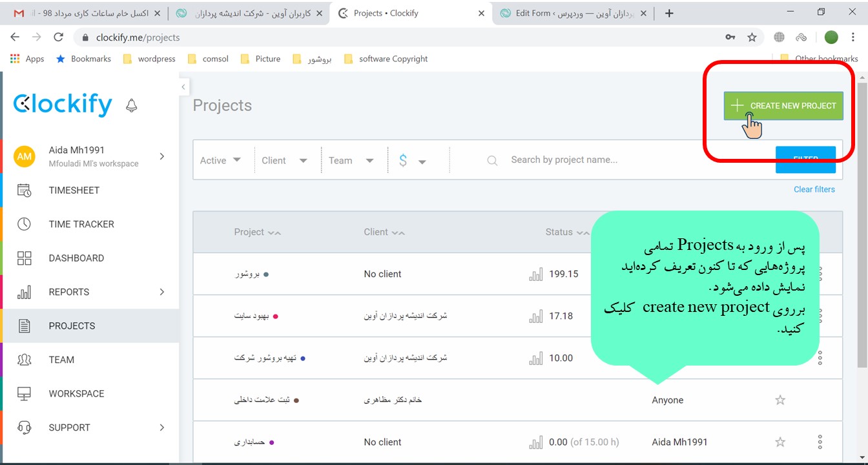The width and height of the screenshot is (868, 465).
Task: Open a new browser tab
Action: coord(669,13)
